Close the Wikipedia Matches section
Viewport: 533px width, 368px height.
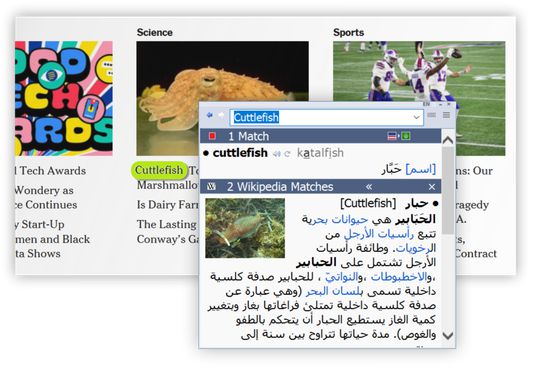click(x=432, y=187)
